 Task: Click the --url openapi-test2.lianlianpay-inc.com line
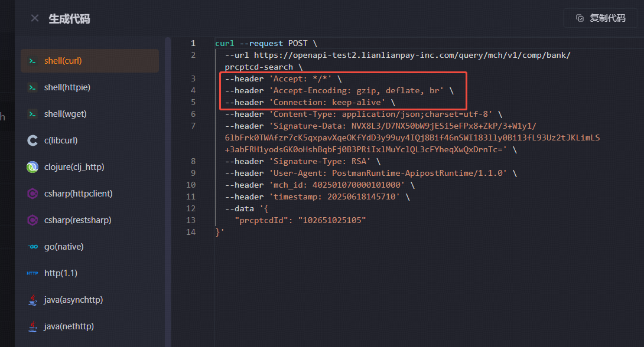[x=398, y=55]
